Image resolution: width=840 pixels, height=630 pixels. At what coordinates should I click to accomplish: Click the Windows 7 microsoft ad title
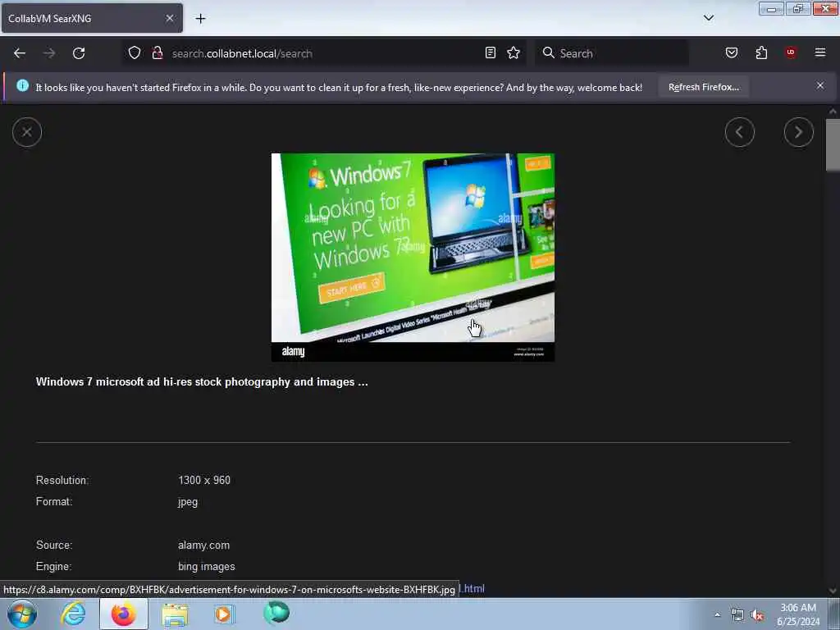[x=202, y=382]
